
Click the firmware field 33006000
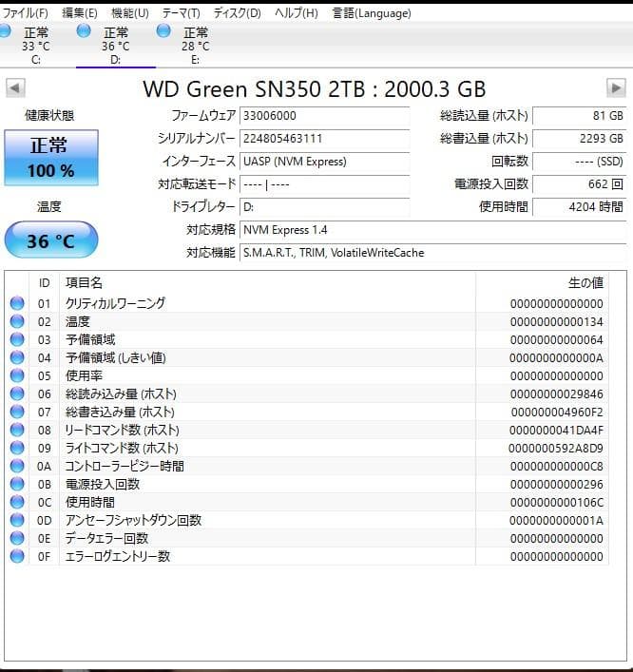coord(324,116)
